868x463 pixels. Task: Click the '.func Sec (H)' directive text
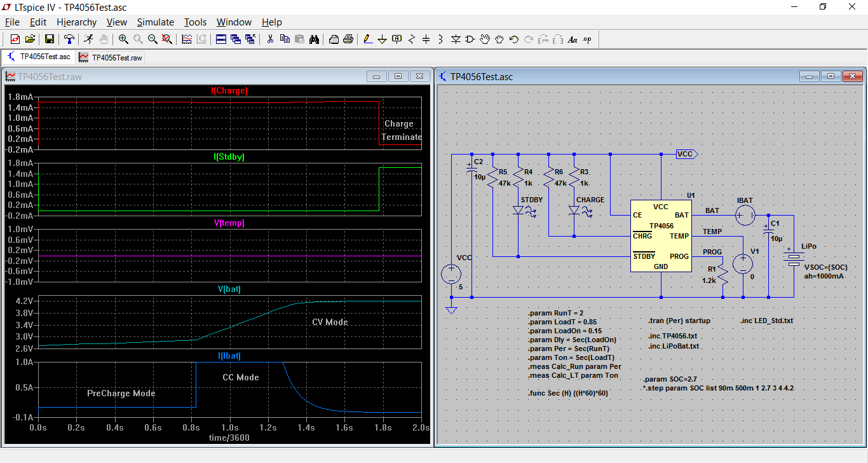pyautogui.click(x=569, y=393)
